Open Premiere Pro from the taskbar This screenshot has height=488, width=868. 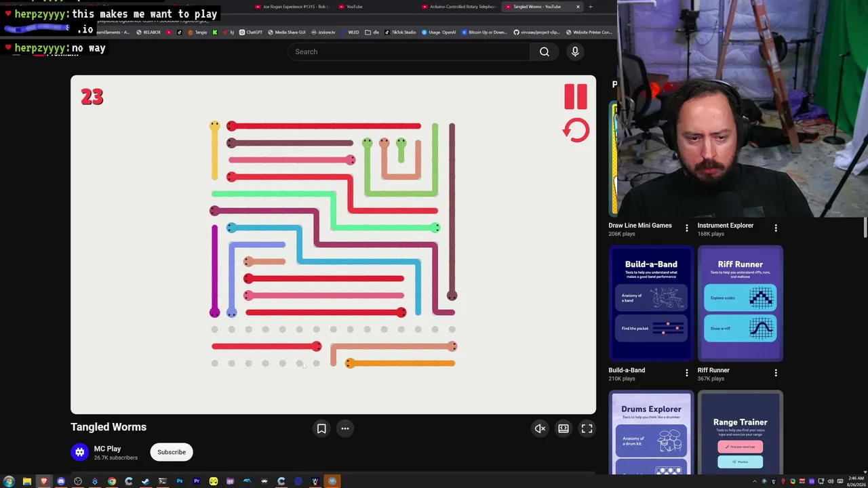coord(197,481)
